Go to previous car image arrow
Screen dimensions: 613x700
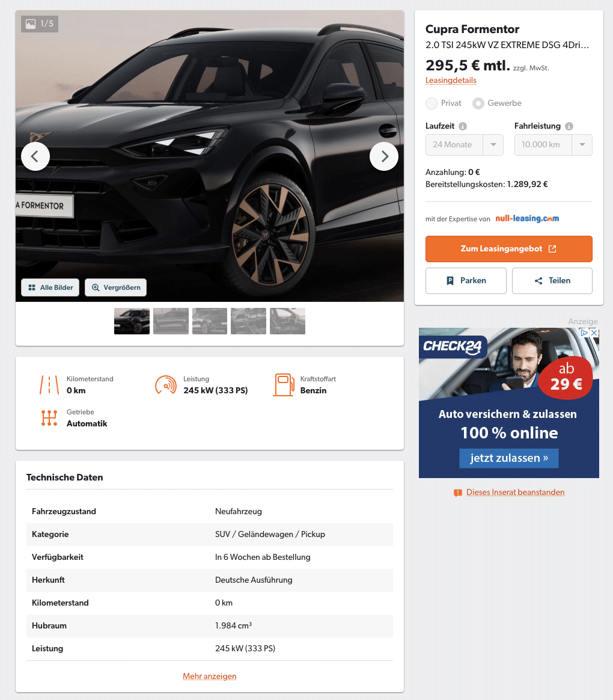35,156
